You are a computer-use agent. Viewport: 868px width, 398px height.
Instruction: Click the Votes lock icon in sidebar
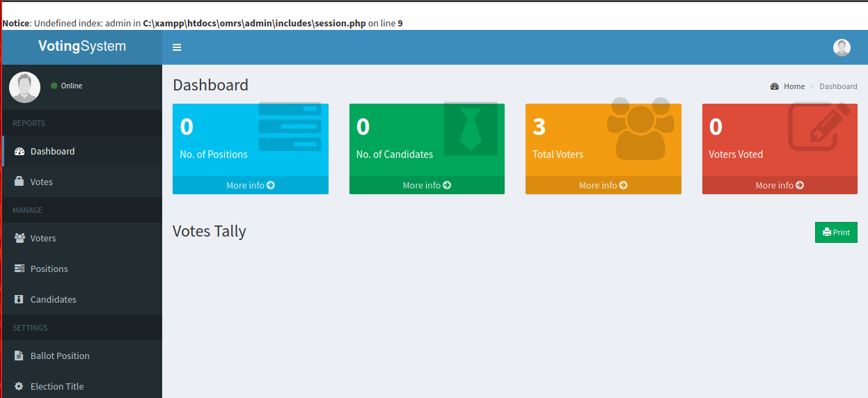pyautogui.click(x=19, y=182)
